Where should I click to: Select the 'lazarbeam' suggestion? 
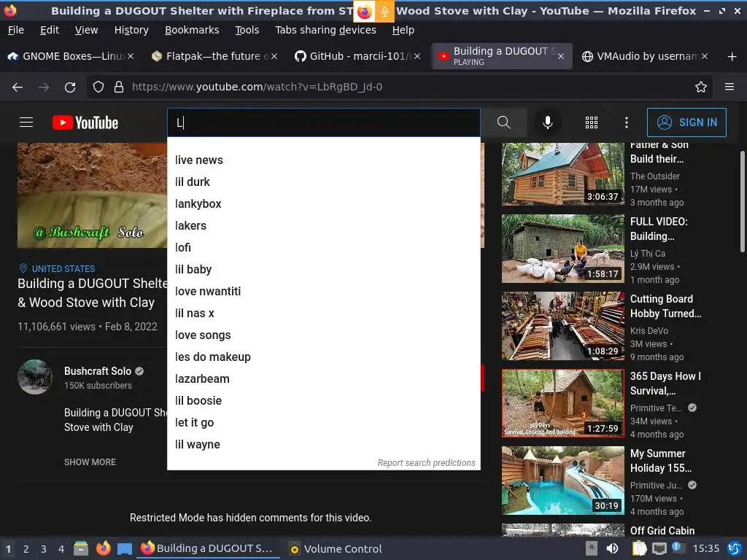pos(323,379)
